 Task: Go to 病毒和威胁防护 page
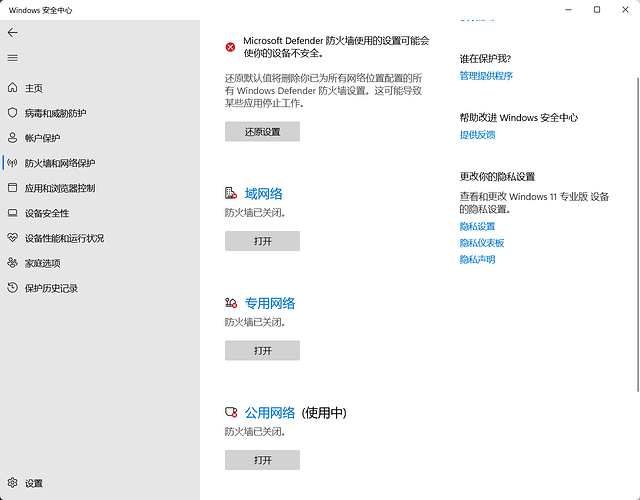tap(56, 113)
